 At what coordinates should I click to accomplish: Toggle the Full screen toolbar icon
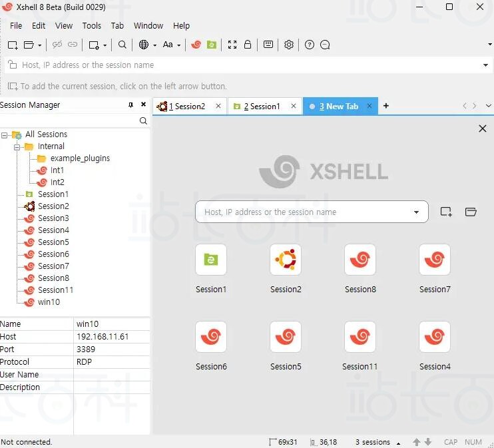pyautogui.click(x=232, y=45)
